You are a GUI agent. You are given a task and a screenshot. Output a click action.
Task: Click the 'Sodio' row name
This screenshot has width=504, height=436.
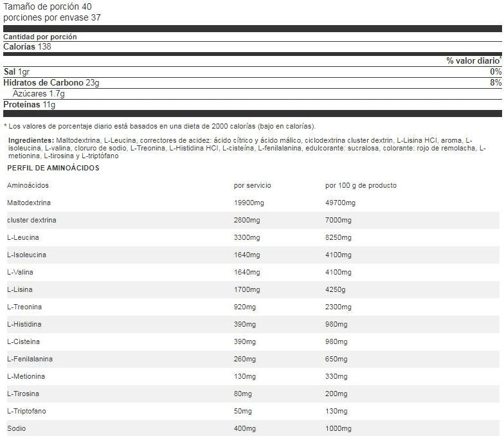[x=17, y=428]
